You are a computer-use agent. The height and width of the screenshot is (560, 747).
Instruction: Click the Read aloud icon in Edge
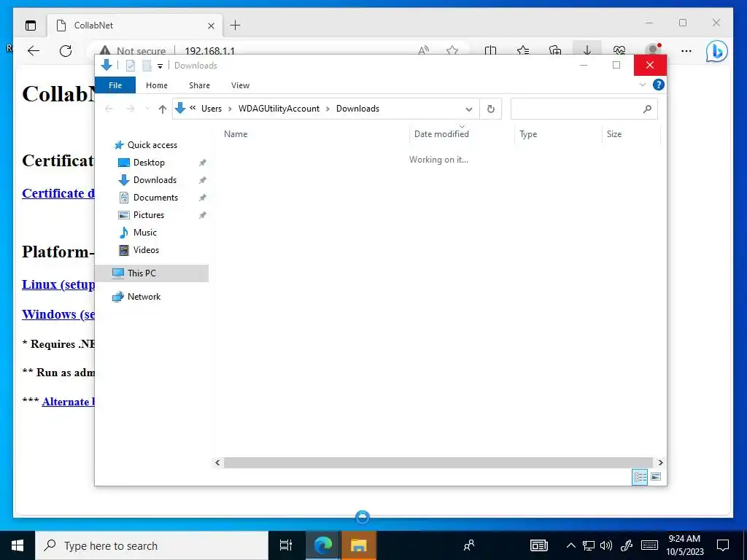(423, 50)
